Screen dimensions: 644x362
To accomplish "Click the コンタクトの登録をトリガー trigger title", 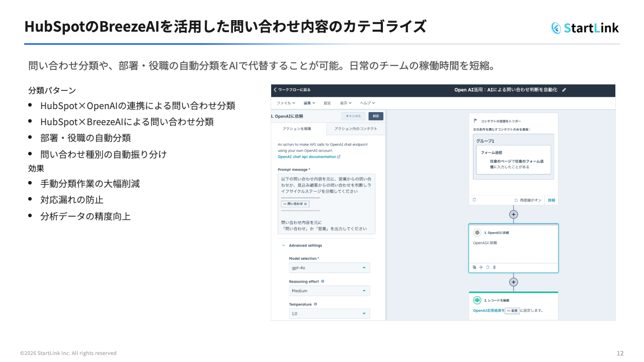I will click(x=501, y=121).
